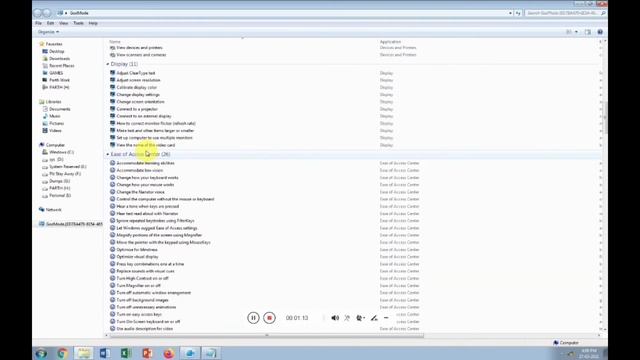Image resolution: width=640 pixels, height=360 pixels.
Task: Select Videos library
Action: (55, 131)
